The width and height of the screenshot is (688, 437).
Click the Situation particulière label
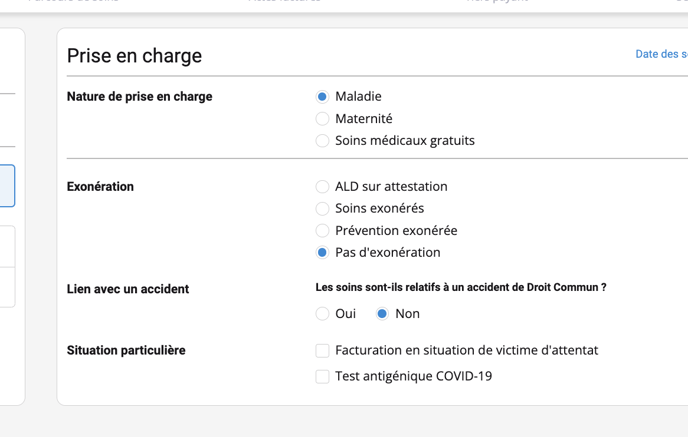pos(125,351)
